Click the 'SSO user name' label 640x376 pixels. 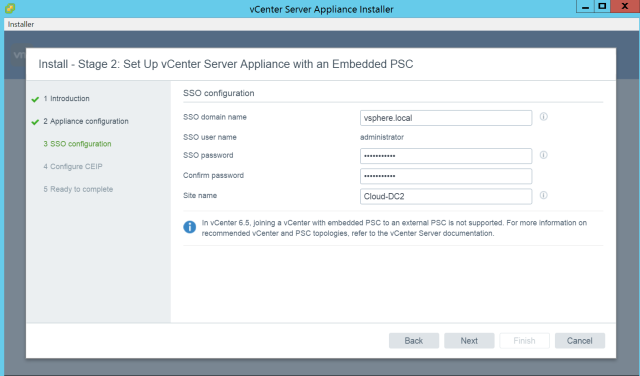pos(210,137)
